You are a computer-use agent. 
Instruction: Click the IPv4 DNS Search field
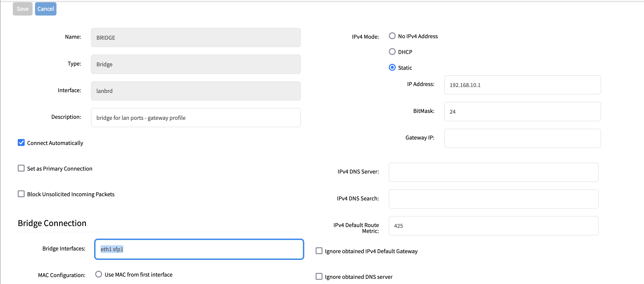[494, 199]
